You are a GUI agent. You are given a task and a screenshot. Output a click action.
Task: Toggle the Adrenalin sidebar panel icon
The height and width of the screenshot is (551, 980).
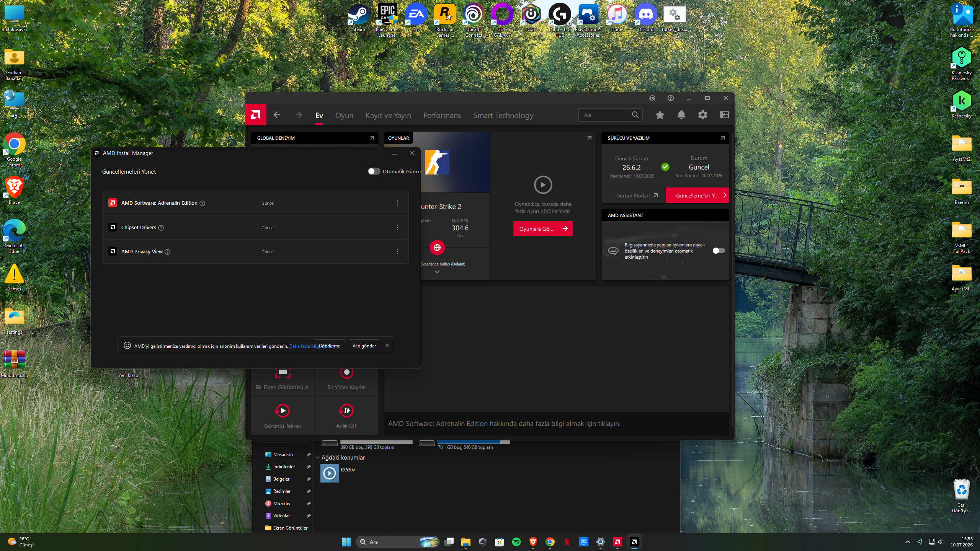(x=724, y=115)
